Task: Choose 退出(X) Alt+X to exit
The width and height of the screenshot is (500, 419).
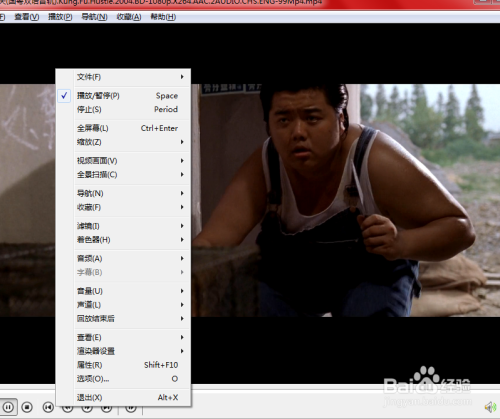Action: pyautogui.click(x=123, y=397)
